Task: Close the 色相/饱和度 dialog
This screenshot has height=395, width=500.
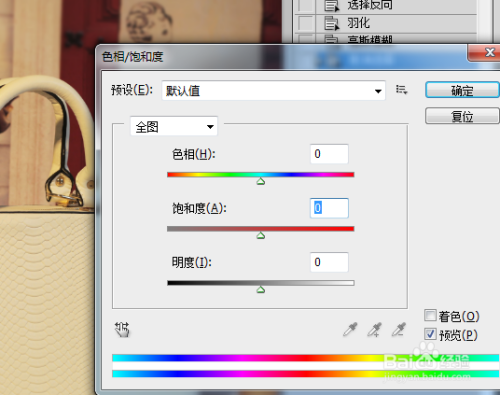Action: click(485, 53)
